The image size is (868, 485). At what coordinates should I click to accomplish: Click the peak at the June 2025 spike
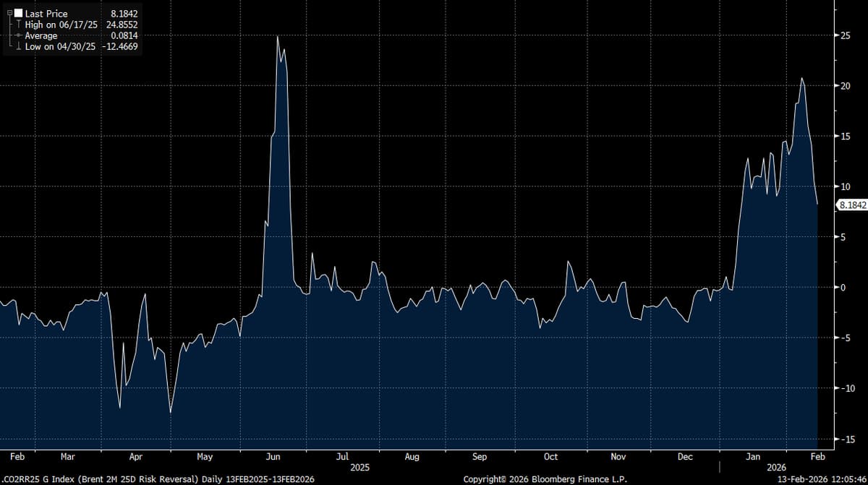278,35
